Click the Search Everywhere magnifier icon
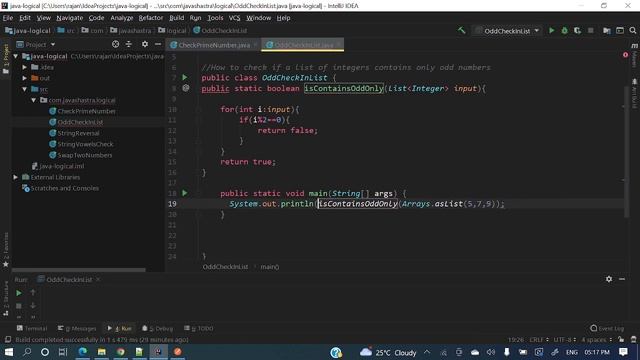The height and width of the screenshot is (360, 640). pyautogui.click(x=633, y=31)
